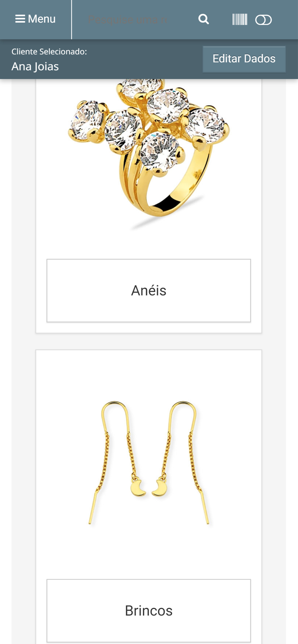Viewport: 298px width, 644px height.
Task: Click the magnifying glass search icon
Action: [x=204, y=19]
